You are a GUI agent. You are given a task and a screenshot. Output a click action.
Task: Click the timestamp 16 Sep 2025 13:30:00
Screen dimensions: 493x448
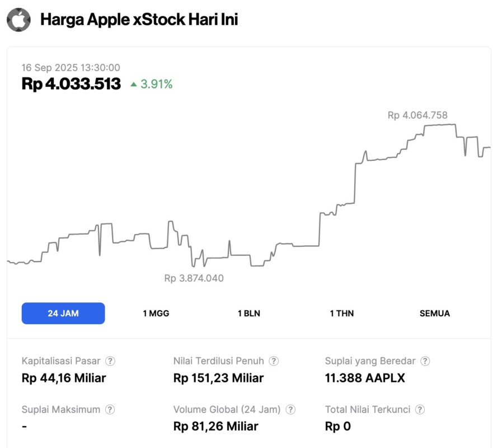[x=71, y=67]
